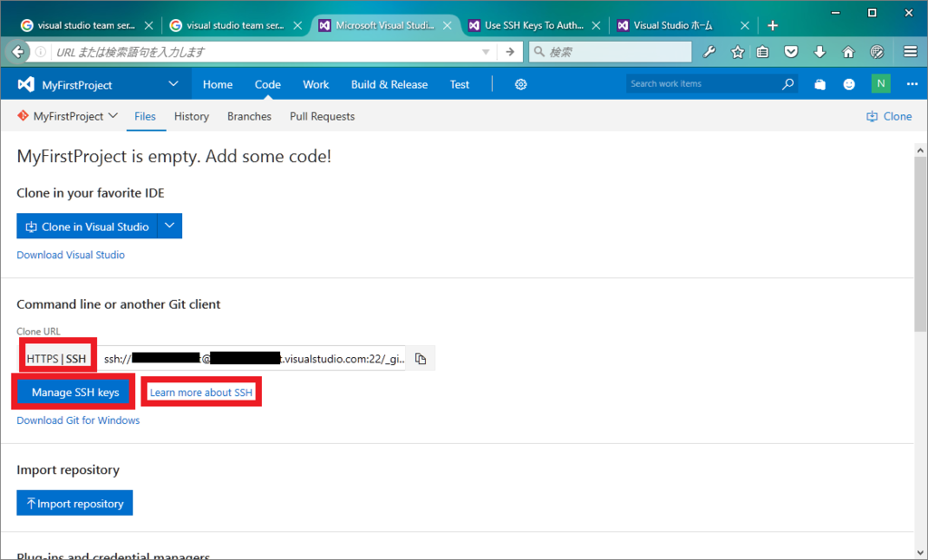Open the Test hub
The image size is (928, 560).
coord(459,84)
